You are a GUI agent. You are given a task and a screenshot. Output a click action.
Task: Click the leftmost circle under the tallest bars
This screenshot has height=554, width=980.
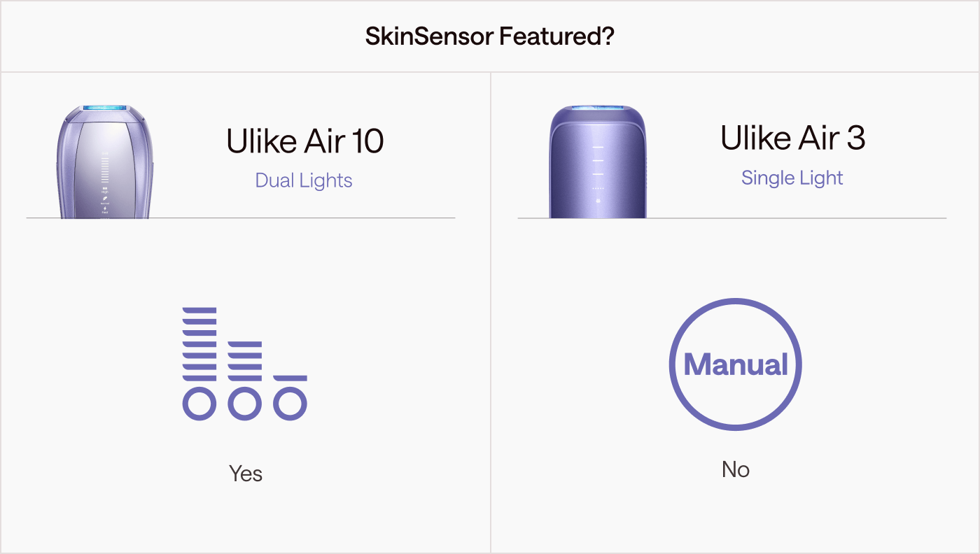[199, 404]
